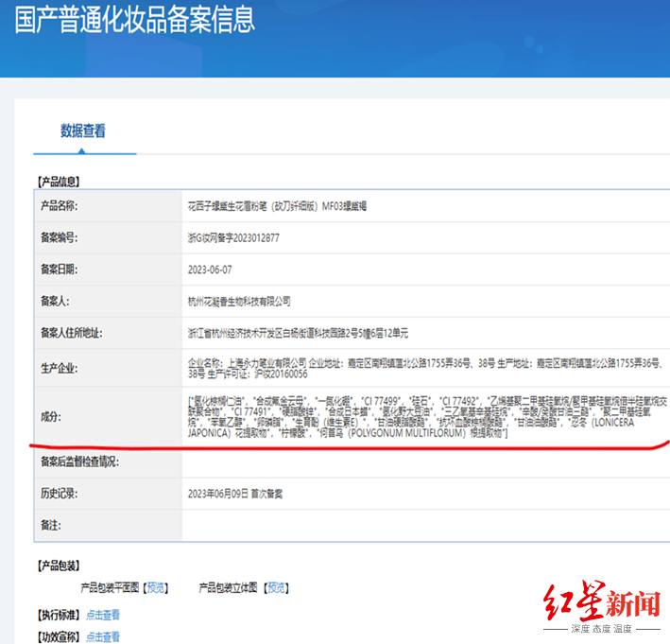Click the 生产企业 label cell
The width and height of the screenshot is (670, 644).
(108, 368)
